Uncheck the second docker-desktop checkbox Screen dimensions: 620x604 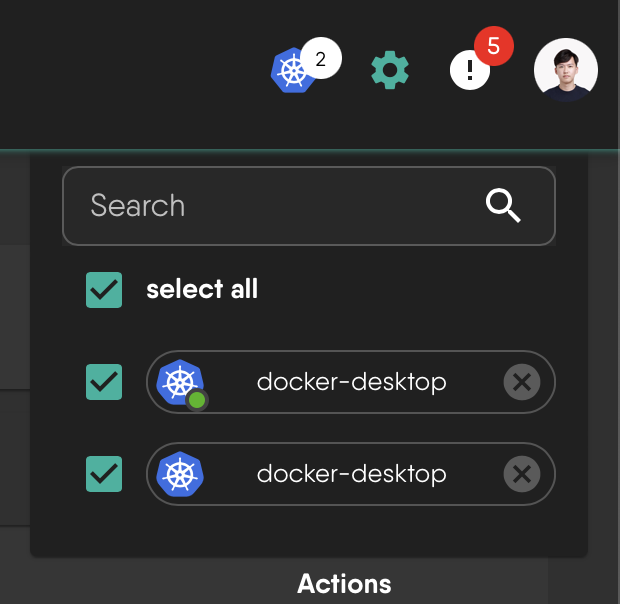tap(104, 473)
